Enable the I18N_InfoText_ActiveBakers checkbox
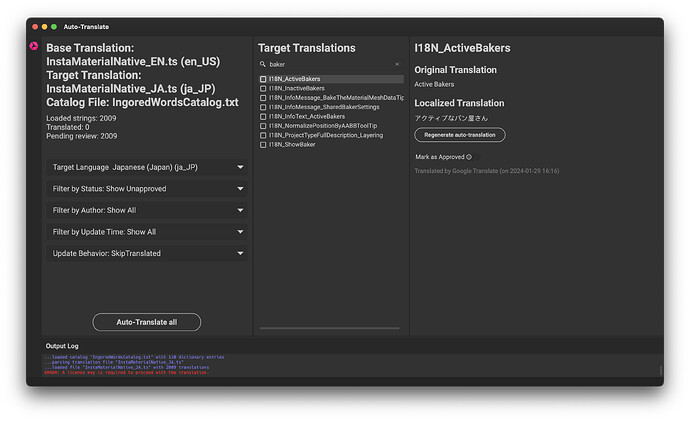Viewport: 690px width, 421px height. point(263,116)
